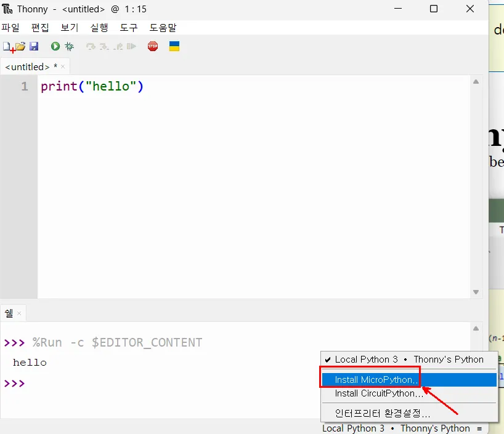
Task: Click the Open file folder icon
Action: [20, 47]
